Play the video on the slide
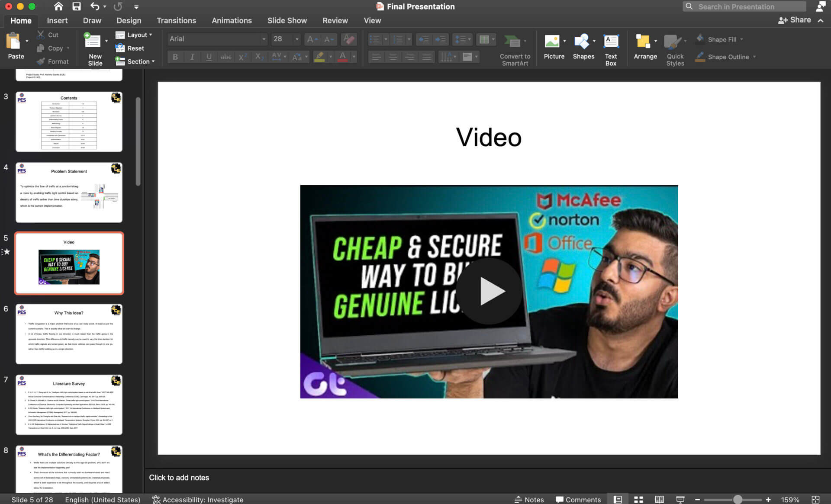This screenshot has height=504, width=831. (x=490, y=291)
